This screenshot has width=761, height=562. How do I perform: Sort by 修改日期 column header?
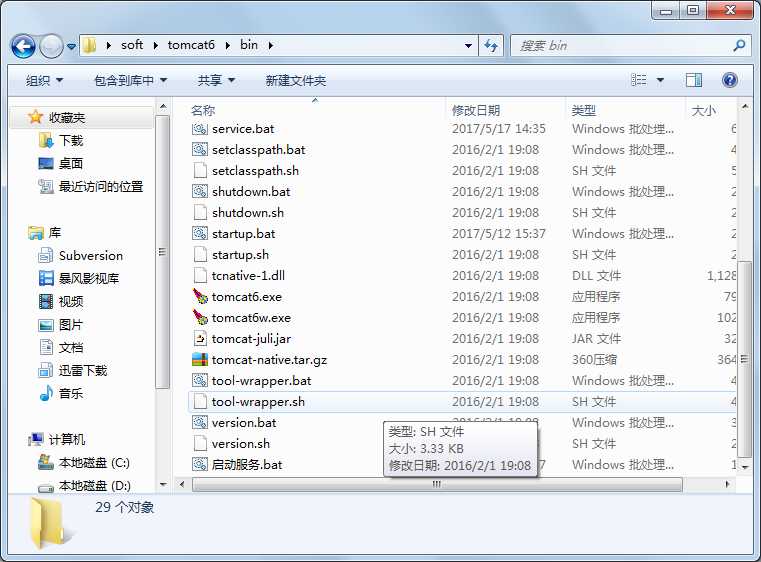[476, 111]
